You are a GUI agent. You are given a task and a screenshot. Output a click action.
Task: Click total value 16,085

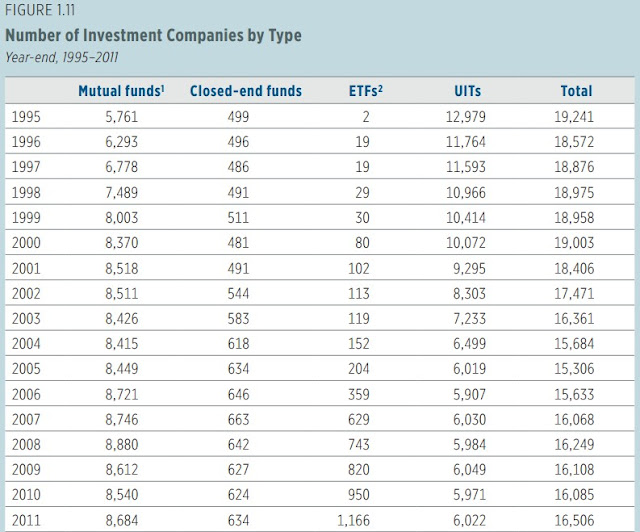(574, 494)
